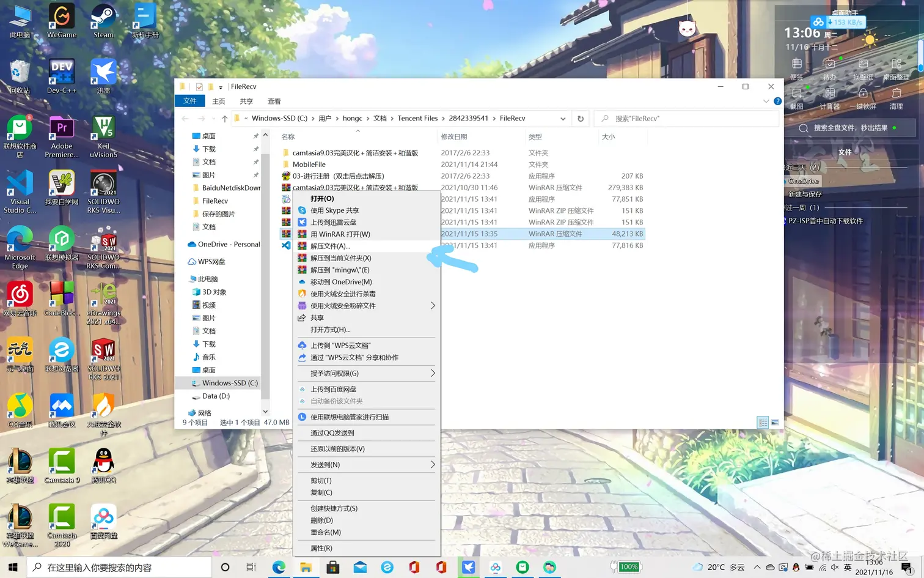Open the OneDrive entry in assistant file list
924x578 pixels.
click(804, 181)
